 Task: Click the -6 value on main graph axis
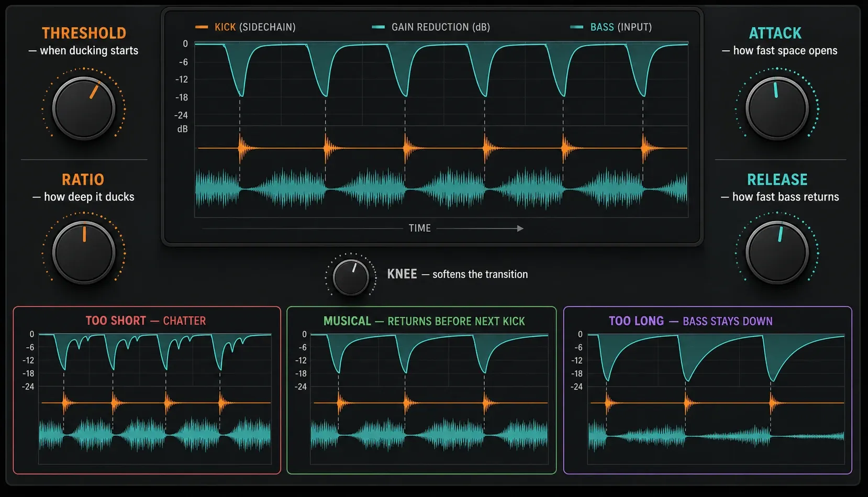183,62
